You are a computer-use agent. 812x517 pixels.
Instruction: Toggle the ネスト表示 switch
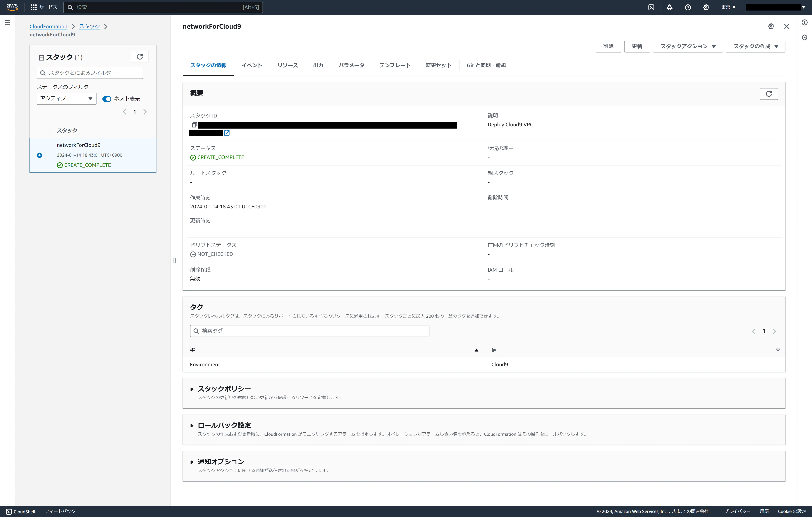[x=106, y=99]
